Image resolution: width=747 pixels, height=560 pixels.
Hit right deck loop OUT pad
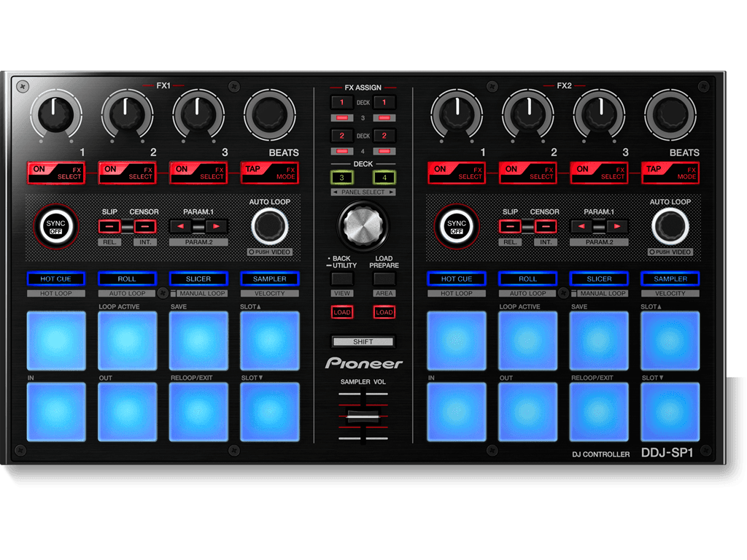coord(528,412)
